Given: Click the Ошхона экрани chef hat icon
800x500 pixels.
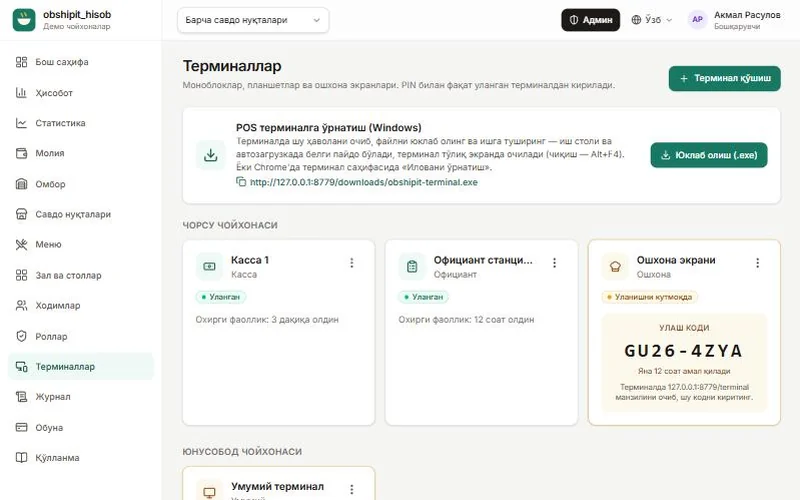Looking at the screenshot, I should (x=615, y=266).
